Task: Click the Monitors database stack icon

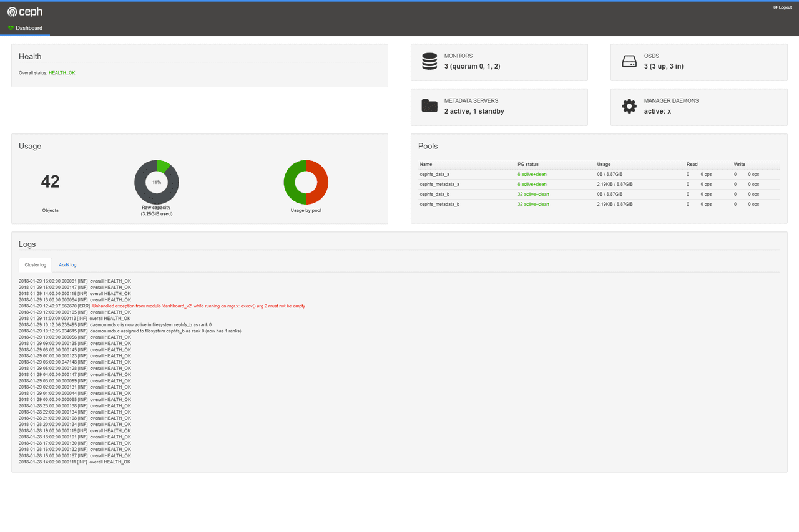Action: tap(429, 61)
